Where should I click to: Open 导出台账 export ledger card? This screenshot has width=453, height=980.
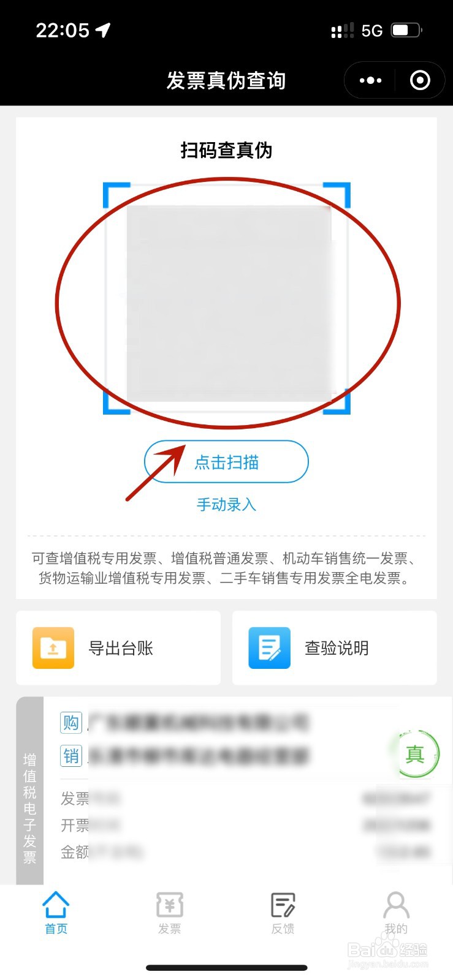(118, 647)
